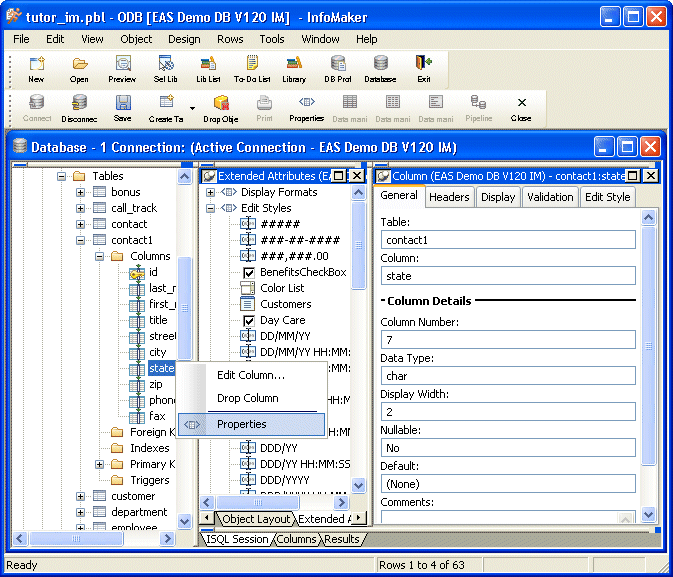
Task: Click the Create Table icon
Action: point(166,109)
